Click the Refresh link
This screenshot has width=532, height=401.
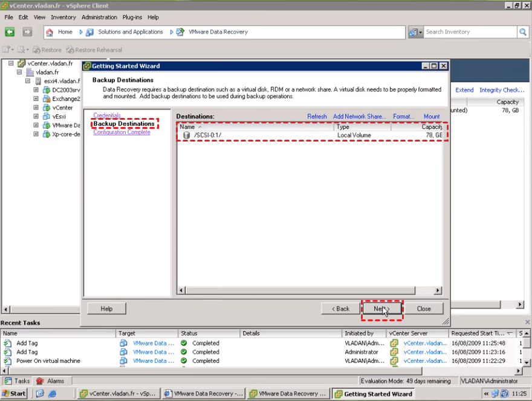coord(317,117)
